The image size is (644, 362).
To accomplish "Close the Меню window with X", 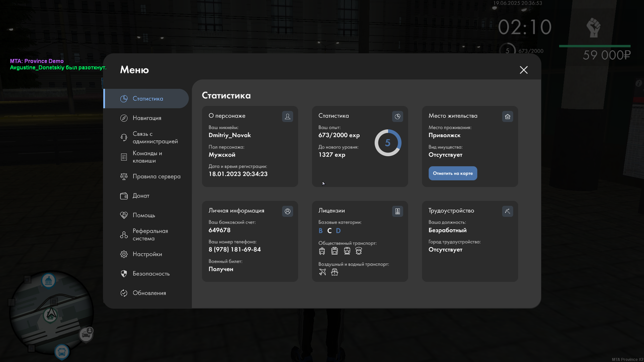I will pos(524,70).
